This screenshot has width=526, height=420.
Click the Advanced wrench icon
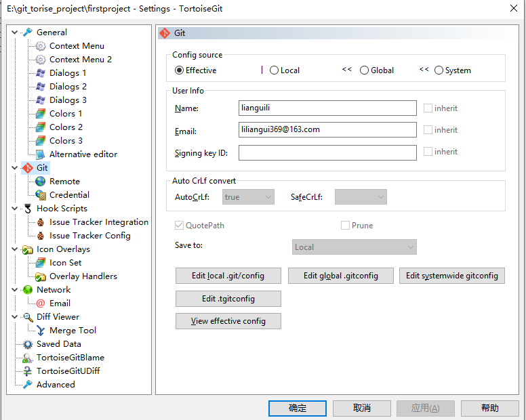pos(28,385)
